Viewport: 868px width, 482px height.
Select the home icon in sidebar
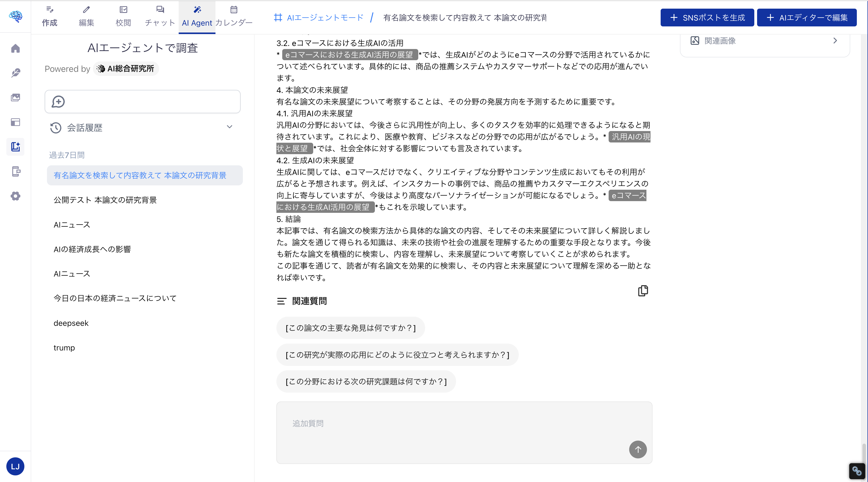tap(15, 49)
